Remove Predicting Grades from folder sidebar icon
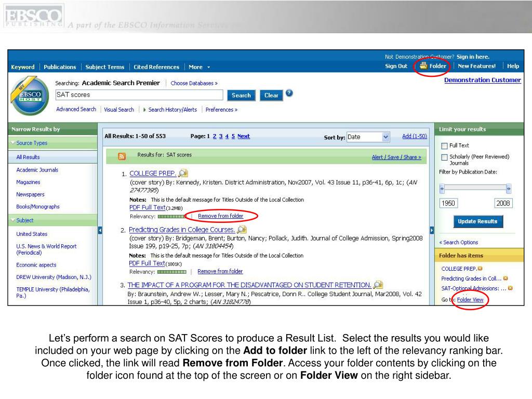This screenshot has height=399, width=532. (506, 278)
